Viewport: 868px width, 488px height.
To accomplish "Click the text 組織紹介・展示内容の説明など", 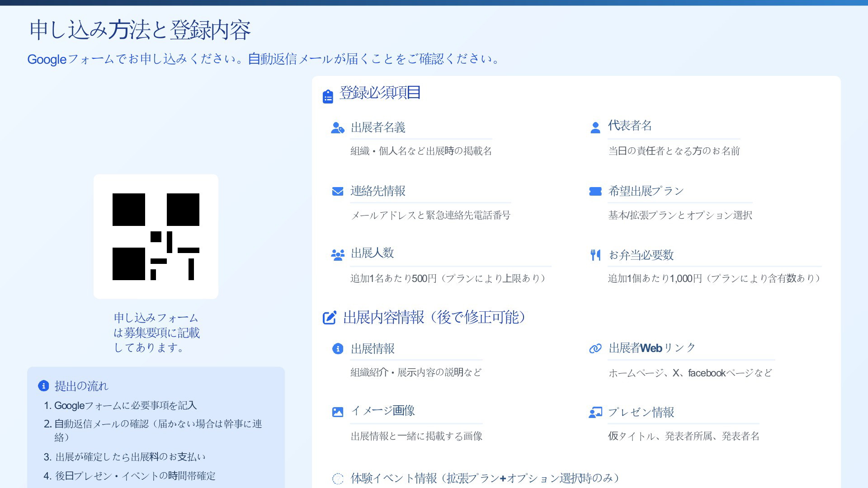I will point(416,372).
